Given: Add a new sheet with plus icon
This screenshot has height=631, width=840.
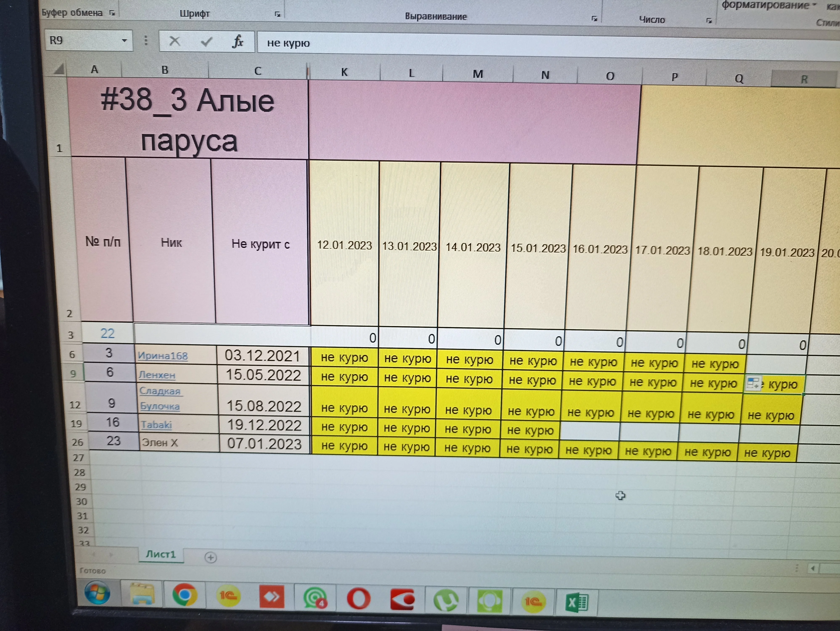Looking at the screenshot, I should tap(210, 557).
